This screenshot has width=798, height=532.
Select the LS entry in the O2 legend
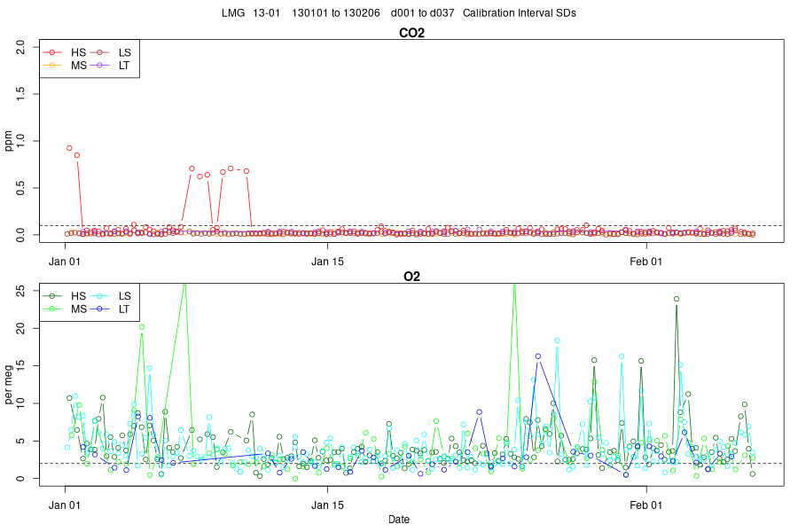pyautogui.click(x=111, y=296)
